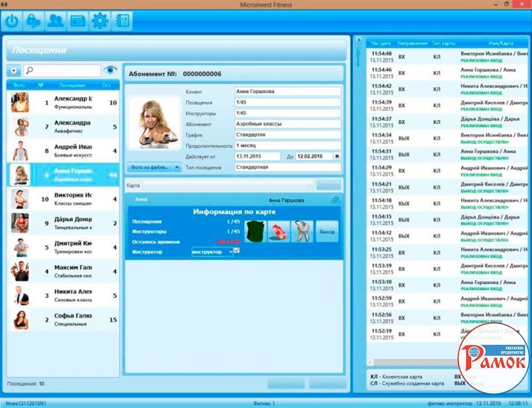This screenshot has width=532, height=408.
Task: Click the Выход button in card info
Action: [x=327, y=231]
